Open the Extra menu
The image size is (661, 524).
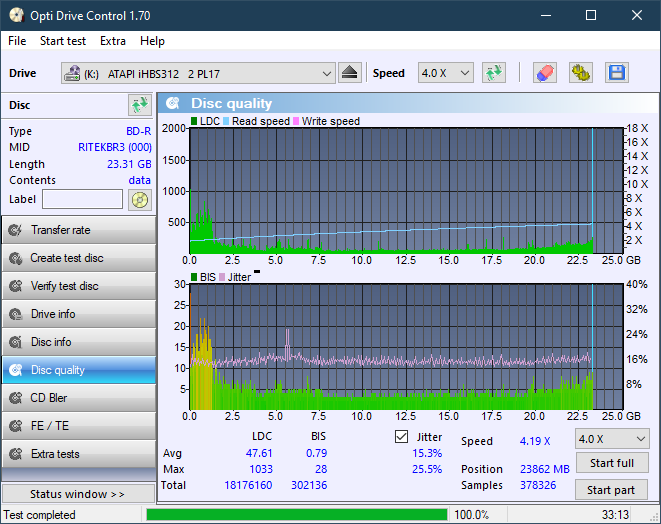coord(113,41)
